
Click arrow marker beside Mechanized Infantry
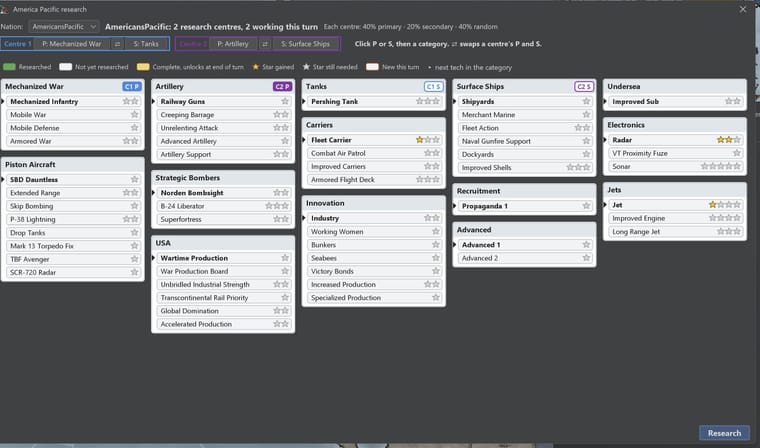pos(3,102)
